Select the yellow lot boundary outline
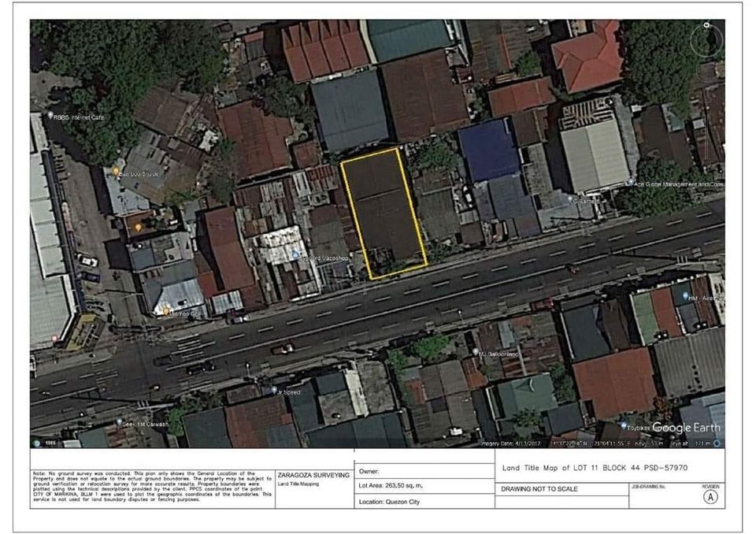 pyautogui.click(x=384, y=213)
